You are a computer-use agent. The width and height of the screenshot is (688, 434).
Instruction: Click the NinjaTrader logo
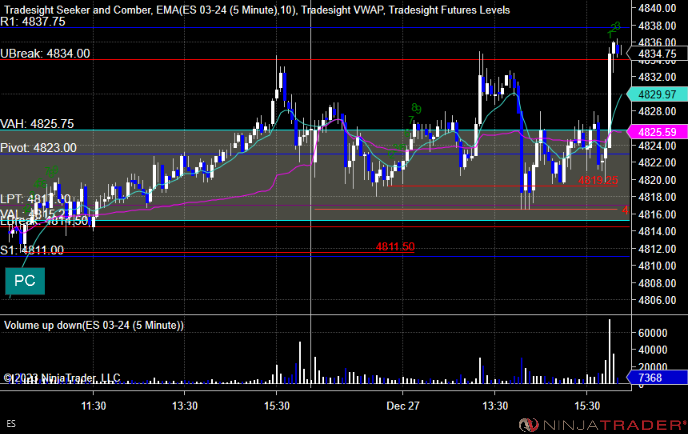(x=602, y=424)
